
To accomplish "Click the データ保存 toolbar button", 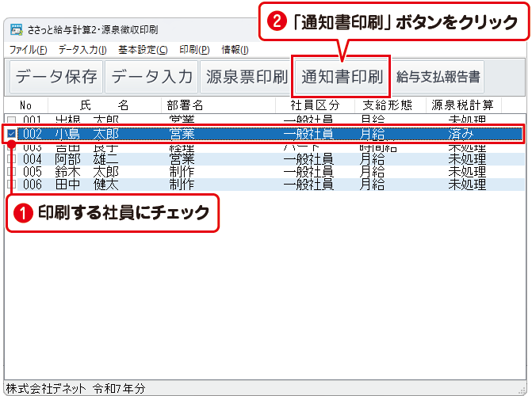I will [x=56, y=77].
